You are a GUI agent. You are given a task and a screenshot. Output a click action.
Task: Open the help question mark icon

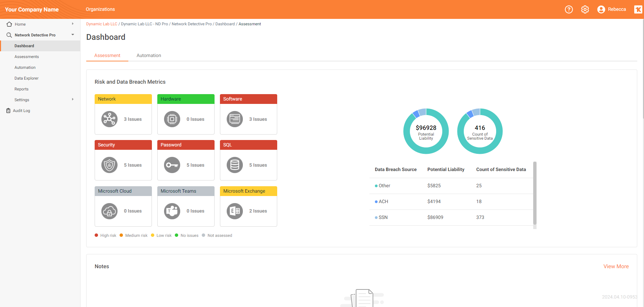[x=569, y=9]
